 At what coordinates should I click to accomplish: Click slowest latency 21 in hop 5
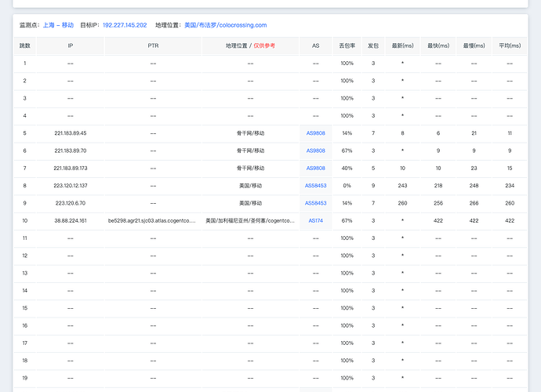474,133
